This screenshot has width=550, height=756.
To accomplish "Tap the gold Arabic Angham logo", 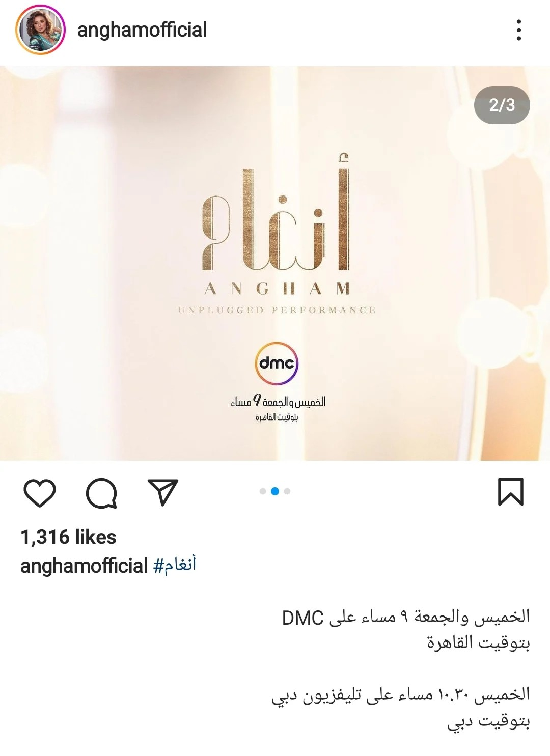I will [x=277, y=212].
